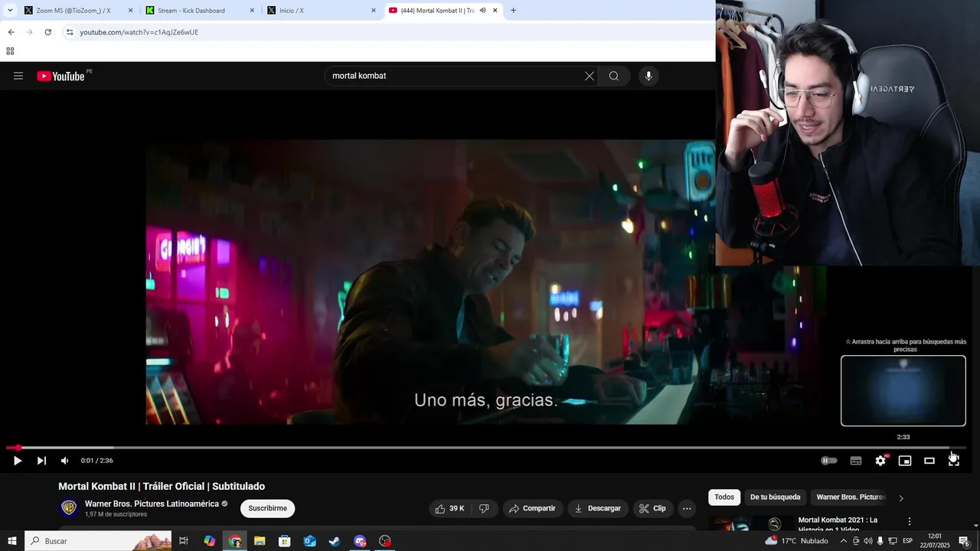Open Mortal Kombat 2021 recommended video title
The image size is (980, 551).
(838, 524)
